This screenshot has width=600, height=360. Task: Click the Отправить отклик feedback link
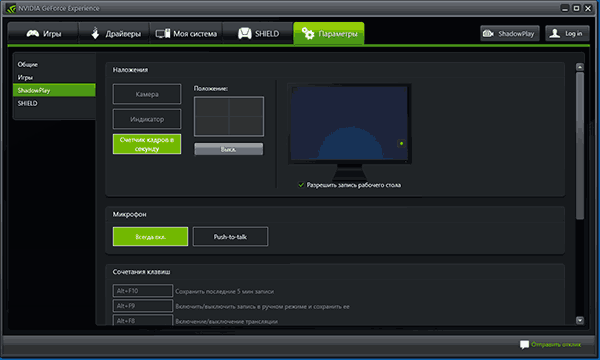coord(556,344)
